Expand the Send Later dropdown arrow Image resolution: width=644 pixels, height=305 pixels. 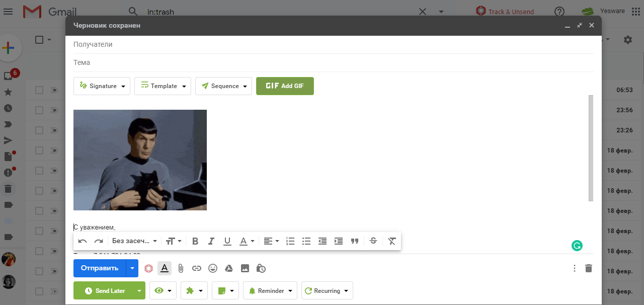(139, 290)
